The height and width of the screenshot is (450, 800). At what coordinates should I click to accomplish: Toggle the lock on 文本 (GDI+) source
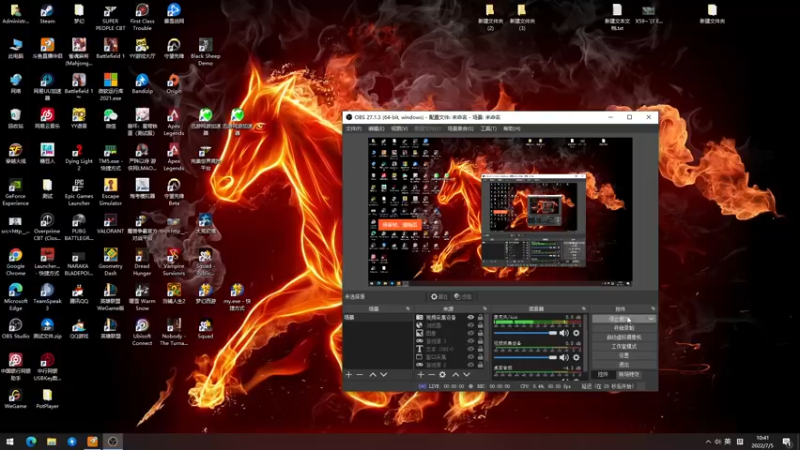click(x=480, y=349)
